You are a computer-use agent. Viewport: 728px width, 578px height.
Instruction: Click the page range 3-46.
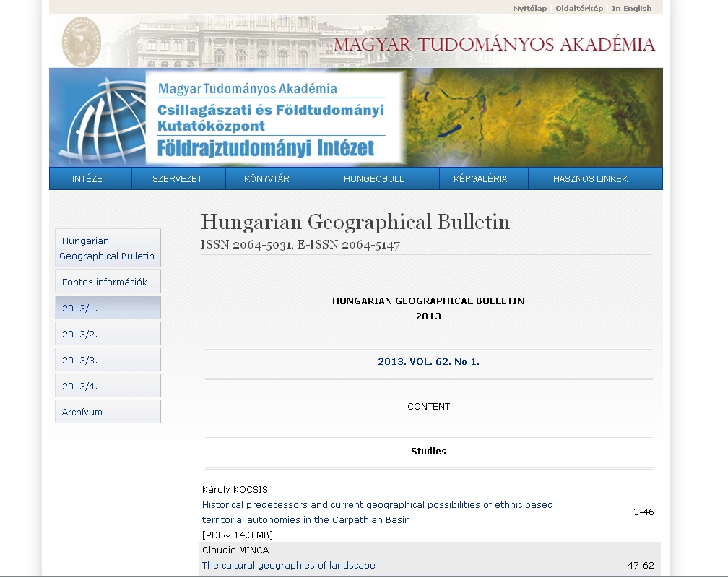646,512
